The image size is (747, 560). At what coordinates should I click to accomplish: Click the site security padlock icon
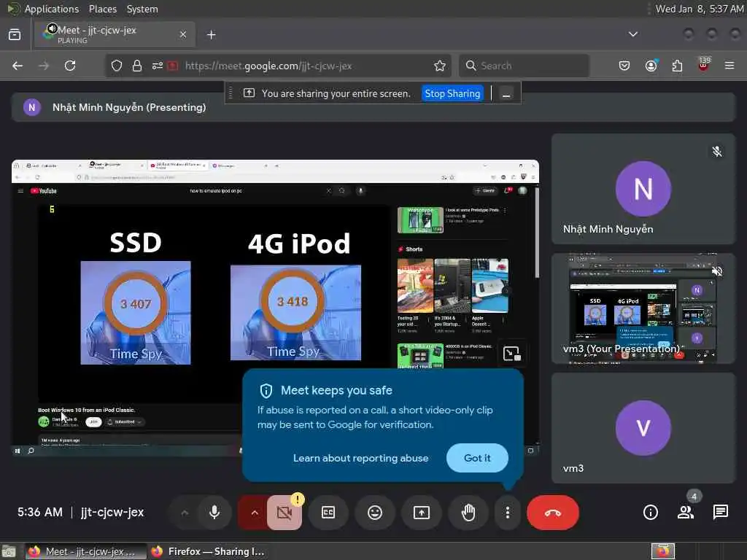click(x=137, y=66)
